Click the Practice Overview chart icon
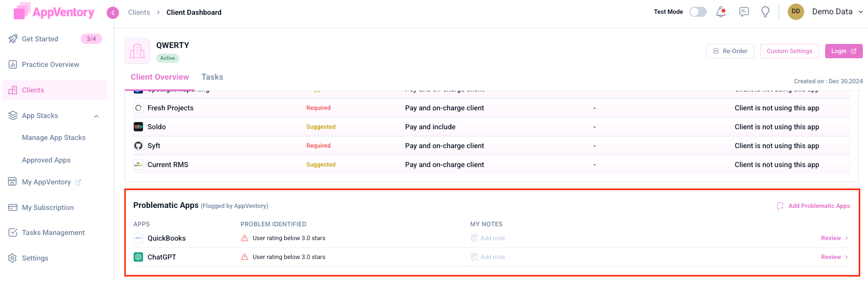 (13, 64)
